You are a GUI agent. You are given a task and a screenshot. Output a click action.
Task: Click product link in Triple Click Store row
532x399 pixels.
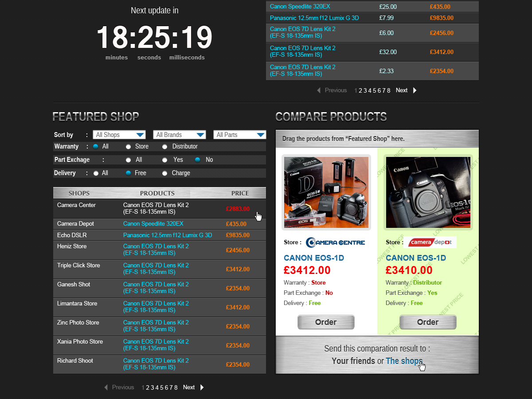[x=156, y=269]
